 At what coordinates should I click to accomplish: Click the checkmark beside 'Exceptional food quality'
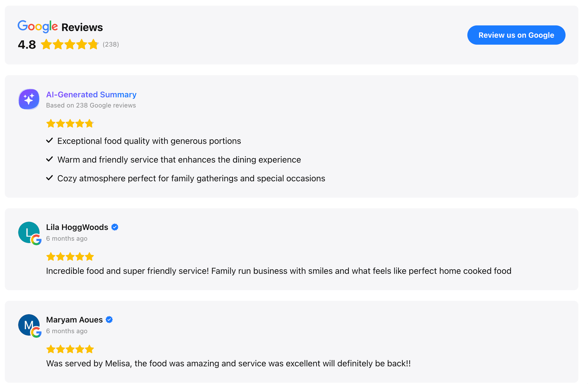(49, 140)
